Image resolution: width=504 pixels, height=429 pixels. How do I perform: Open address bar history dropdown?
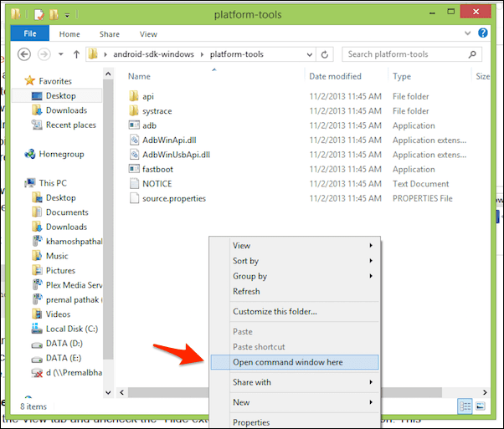[309, 54]
